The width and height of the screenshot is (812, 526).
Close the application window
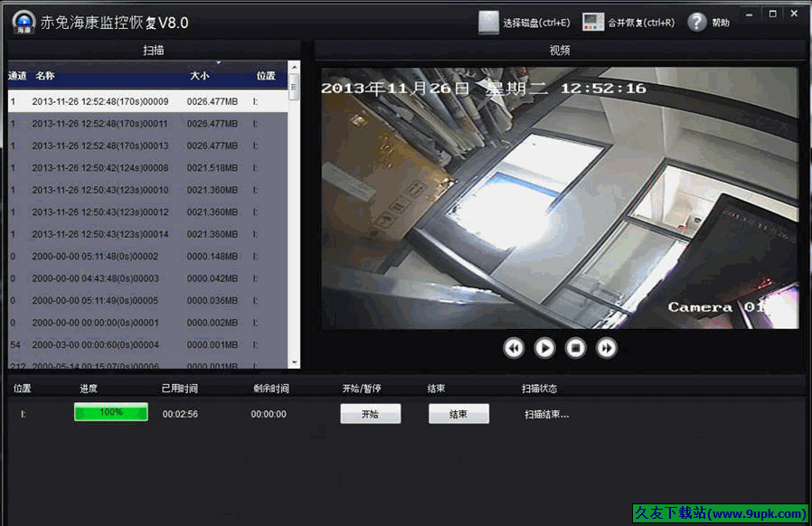795,14
